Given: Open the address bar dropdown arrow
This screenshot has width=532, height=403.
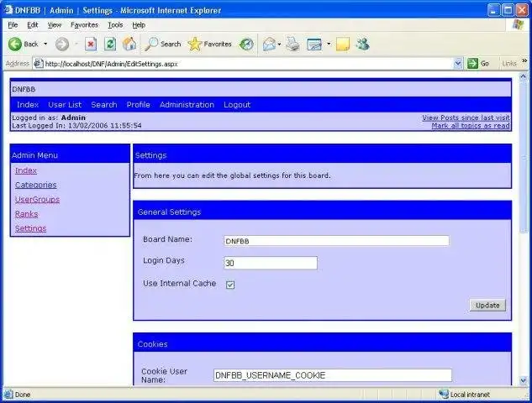Looking at the screenshot, I should [458, 63].
